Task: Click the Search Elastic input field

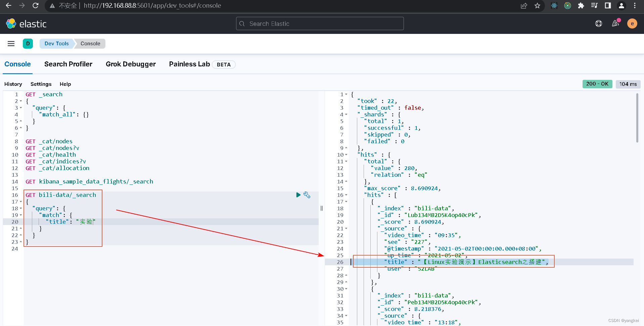Action: tap(320, 23)
